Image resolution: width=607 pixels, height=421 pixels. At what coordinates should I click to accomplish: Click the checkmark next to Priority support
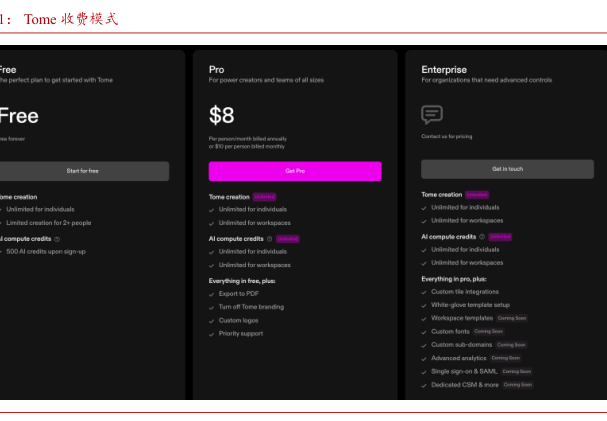(212, 334)
